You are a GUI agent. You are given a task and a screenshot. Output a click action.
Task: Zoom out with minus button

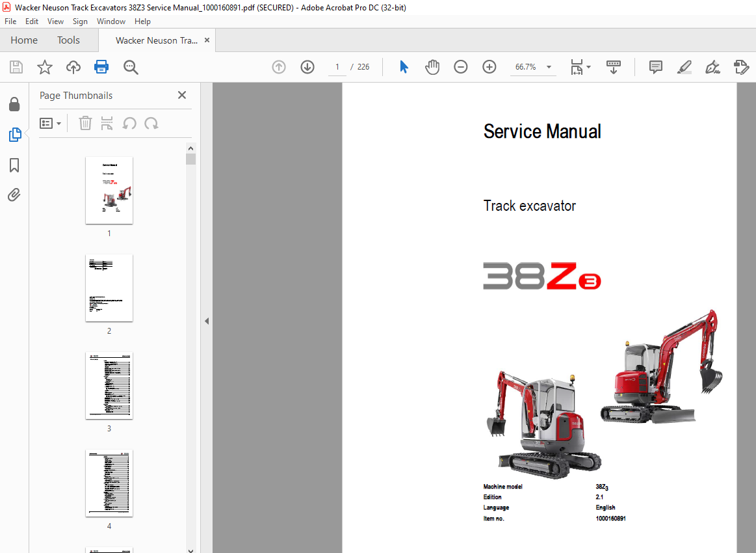coord(461,67)
